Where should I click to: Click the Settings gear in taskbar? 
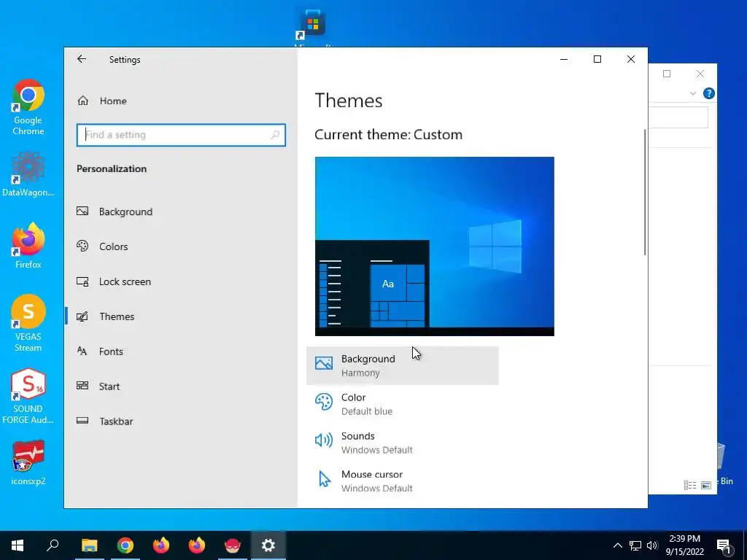tap(268, 545)
